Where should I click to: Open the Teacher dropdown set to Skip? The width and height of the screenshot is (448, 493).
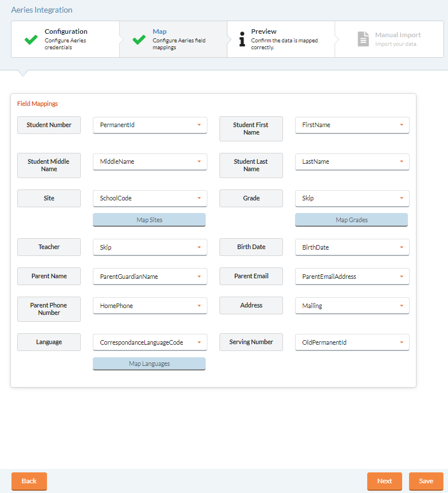(150, 247)
